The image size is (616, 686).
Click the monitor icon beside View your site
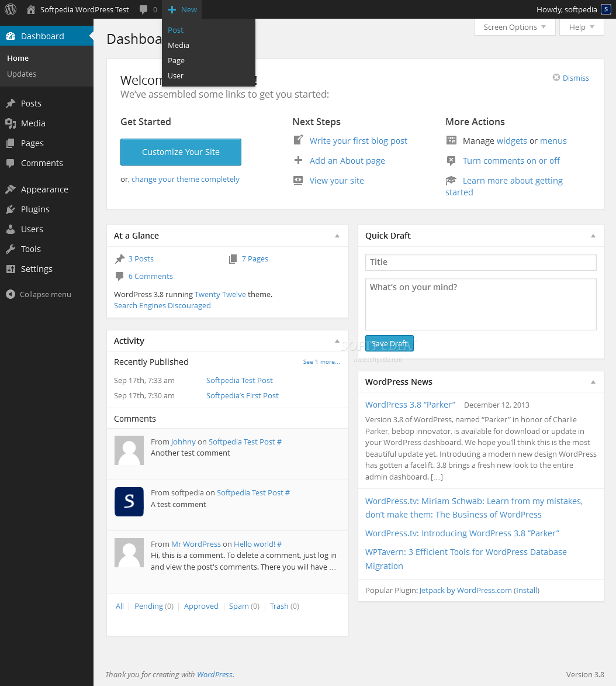pos(298,180)
